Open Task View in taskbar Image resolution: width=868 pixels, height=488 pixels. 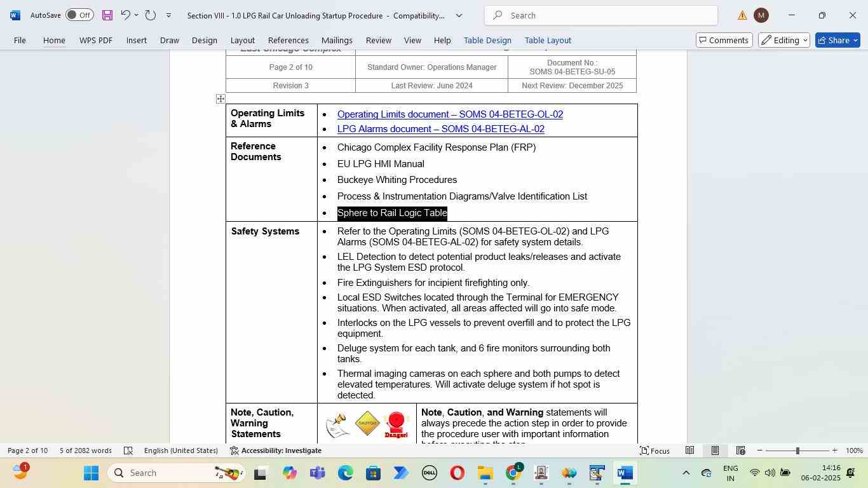[260, 473]
